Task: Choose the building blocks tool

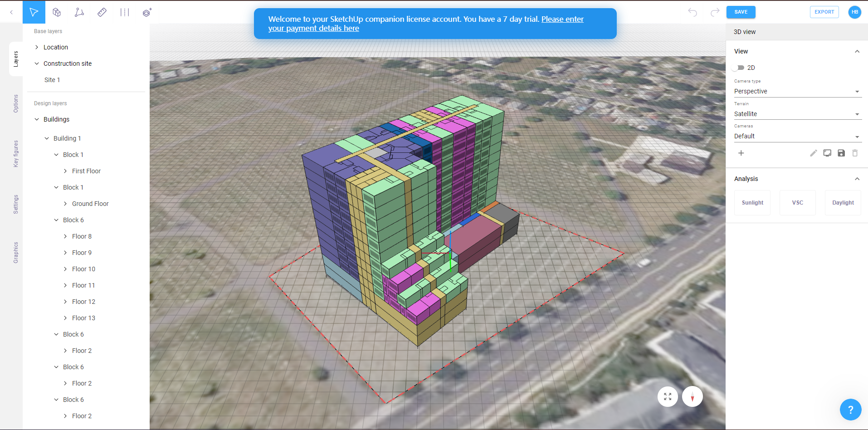Action: point(57,12)
